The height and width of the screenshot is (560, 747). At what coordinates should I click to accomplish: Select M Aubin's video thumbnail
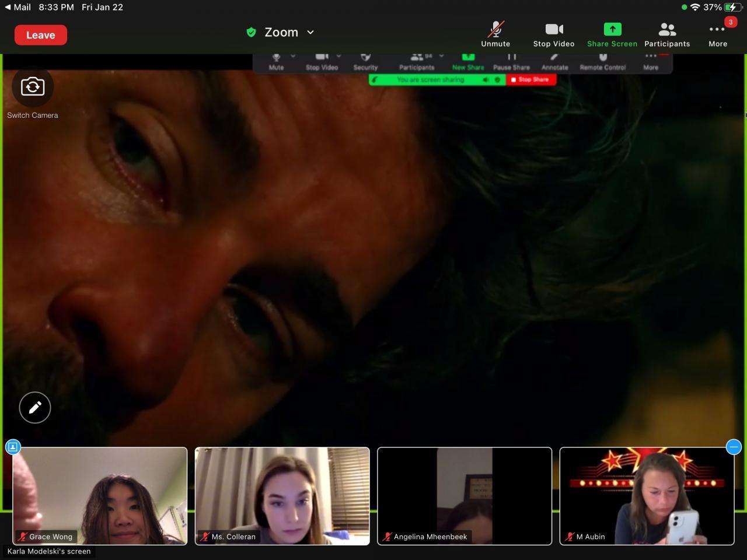(x=647, y=496)
